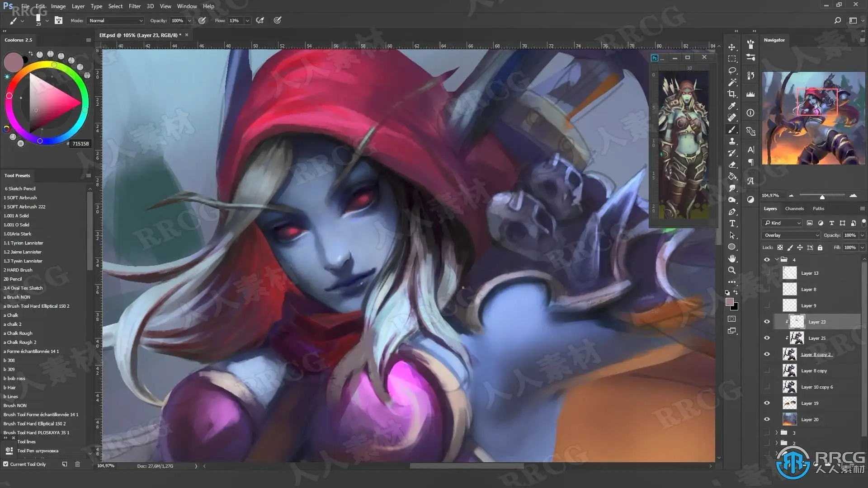Enable airbrush-style build-up next to Flow
This screenshot has height=488, width=868.
pyautogui.click(x=260, y=20)
